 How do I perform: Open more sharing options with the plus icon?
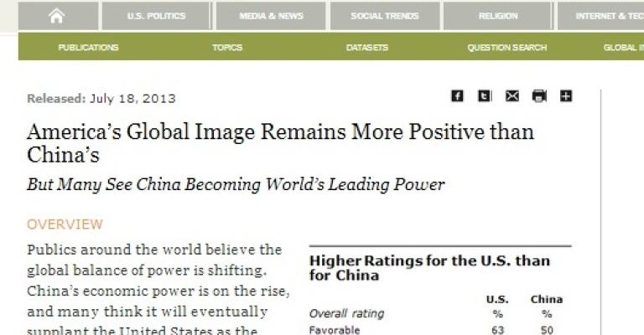point(566,96)
